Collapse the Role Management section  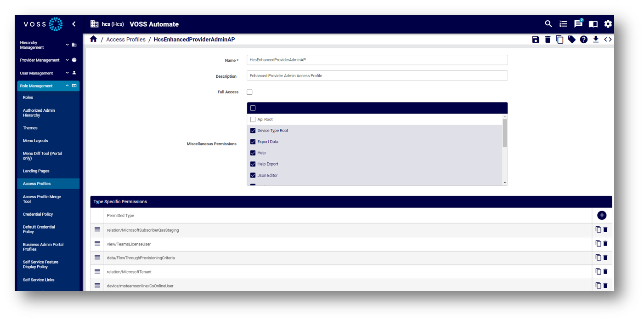pos(48,86)
